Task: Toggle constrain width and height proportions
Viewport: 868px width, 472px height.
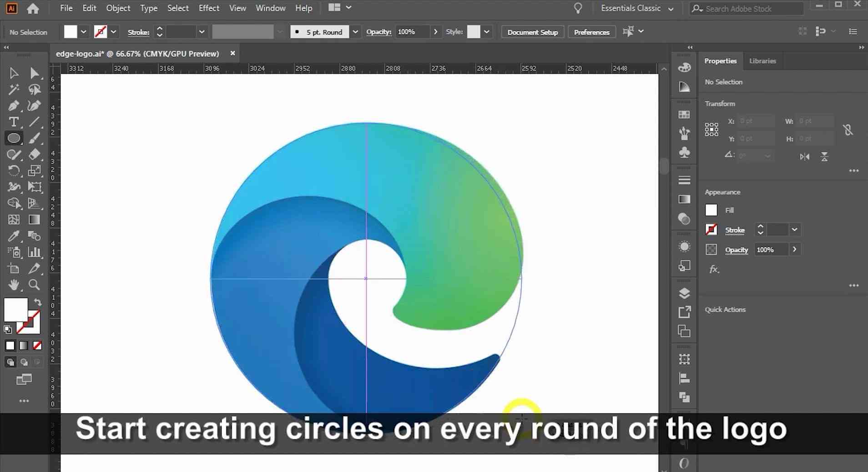Action: tap(848, 130)
